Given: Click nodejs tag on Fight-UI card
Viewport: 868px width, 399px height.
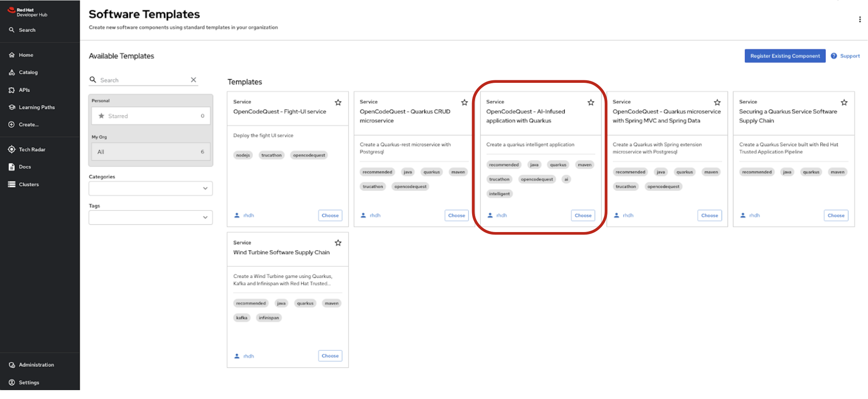Looking at the screenshot, I should coord(243,155).
